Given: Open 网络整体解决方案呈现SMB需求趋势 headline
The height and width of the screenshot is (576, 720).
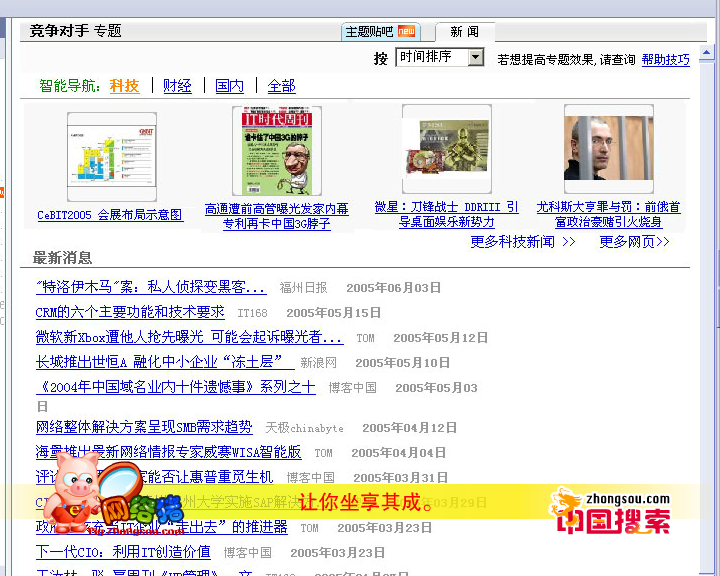Looking at the screenshot, I should pos(144,427).
